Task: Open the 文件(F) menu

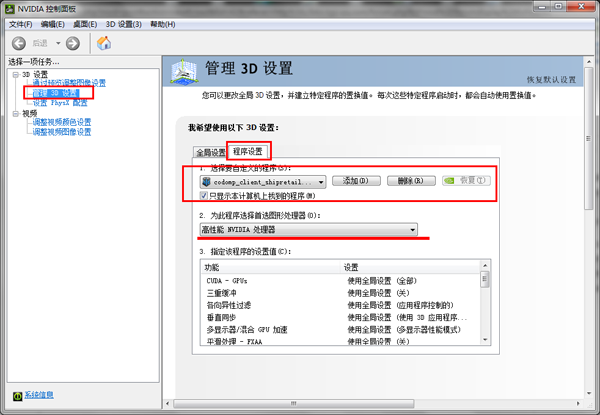Action: 20,23
